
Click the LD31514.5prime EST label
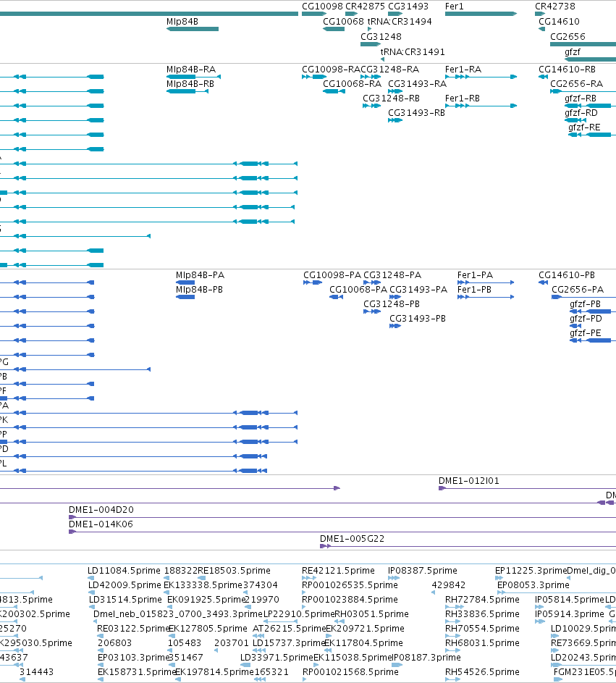125,600
